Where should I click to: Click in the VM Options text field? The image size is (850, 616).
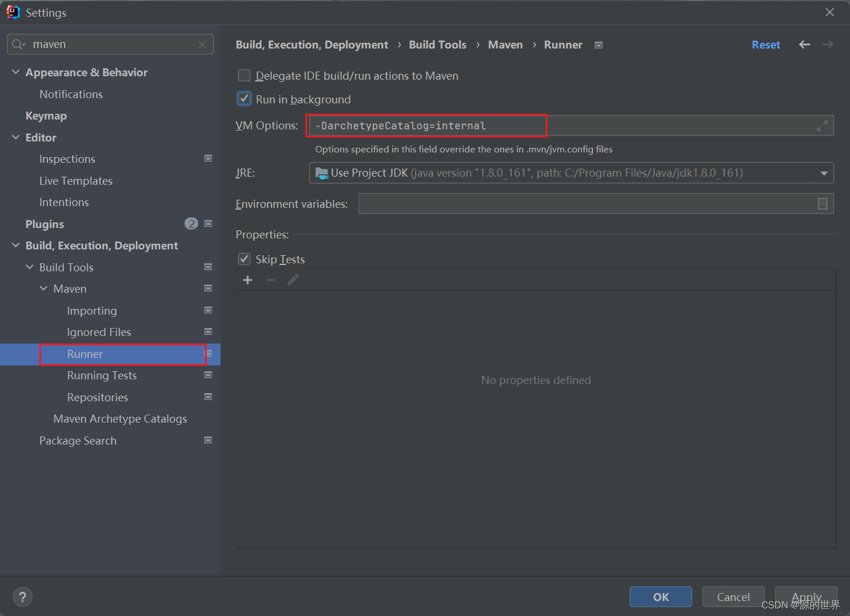(x=571, y=126)
